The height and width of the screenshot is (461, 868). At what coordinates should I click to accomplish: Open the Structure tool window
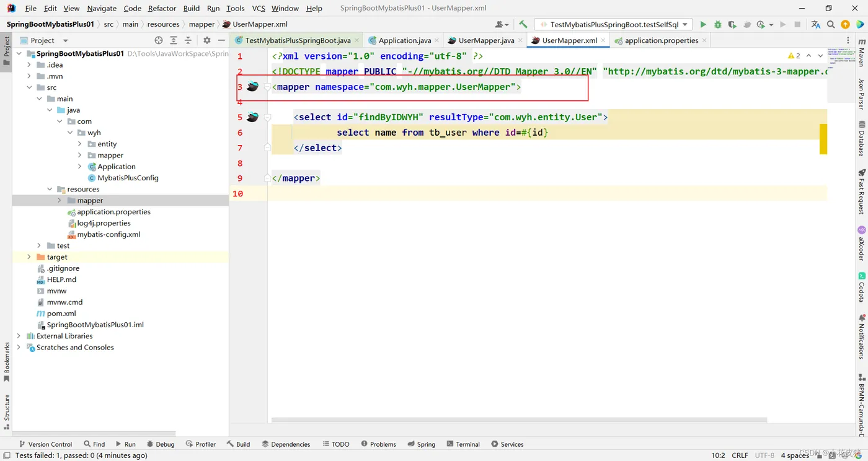pyautogui.click(x=6, y=412)
